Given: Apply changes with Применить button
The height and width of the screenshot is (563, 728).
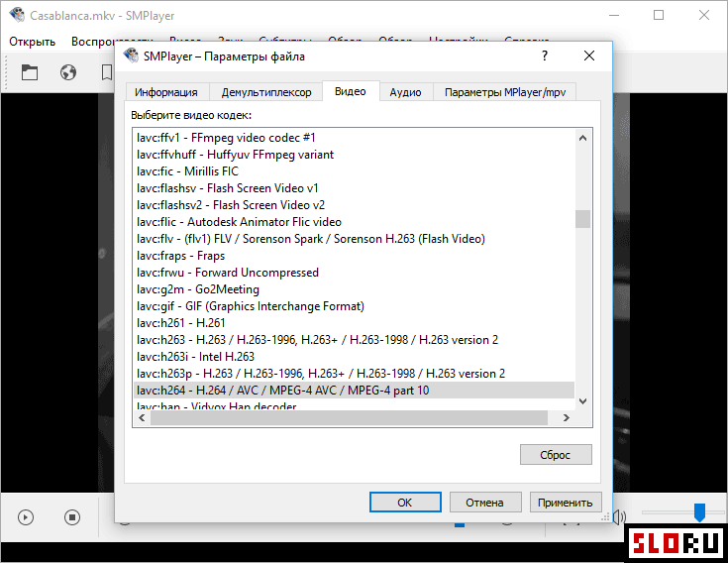Looking at the screenshot, I should [566, 503].
